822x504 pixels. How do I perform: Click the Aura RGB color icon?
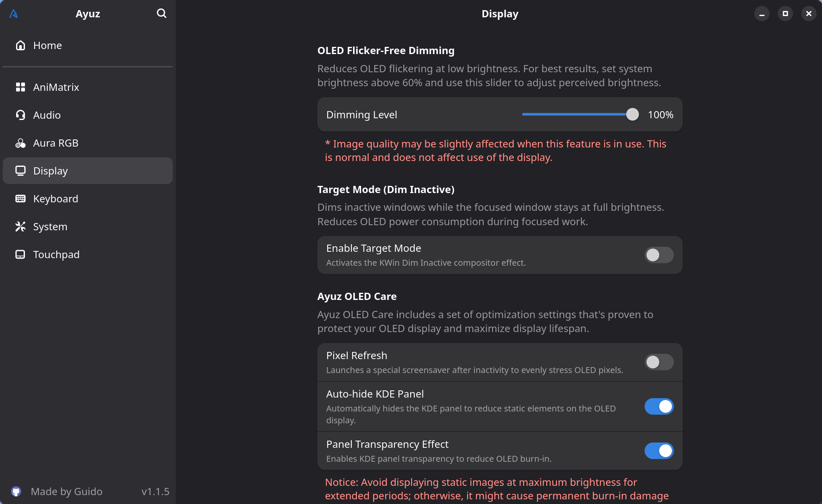tap(20, 143)
